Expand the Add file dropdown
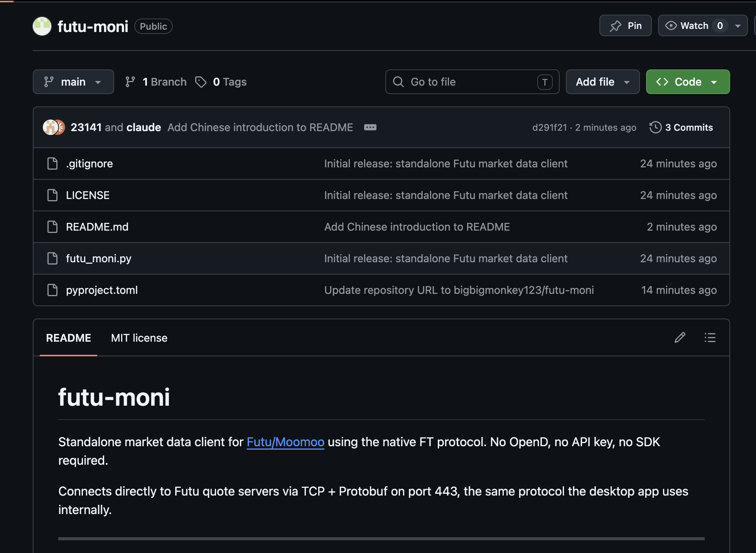Image resolution: width=756 pixels, height=553 pixels. click(602, 82)
